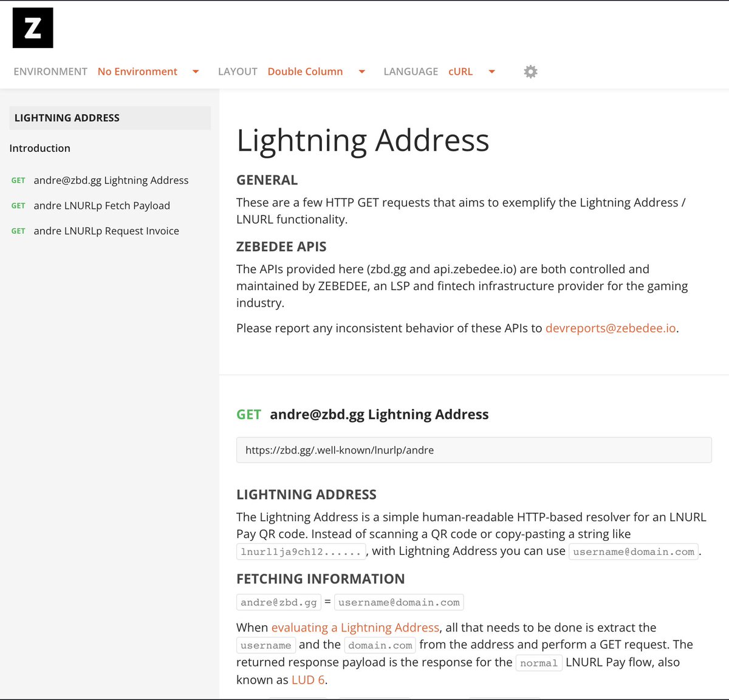Click the andre@zbd.gg code snippet
This screenshot has width=729, height=700.
[279, 602]
